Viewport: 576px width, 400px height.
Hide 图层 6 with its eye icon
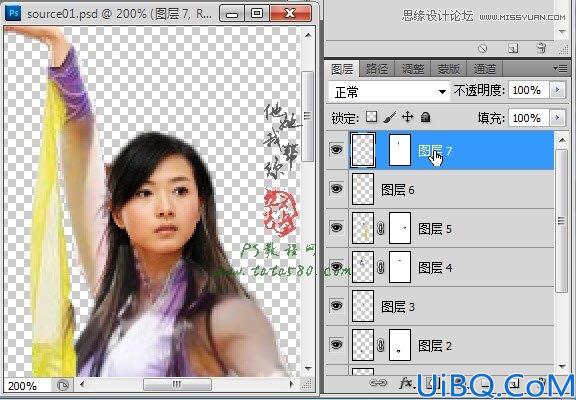(336, 189)
